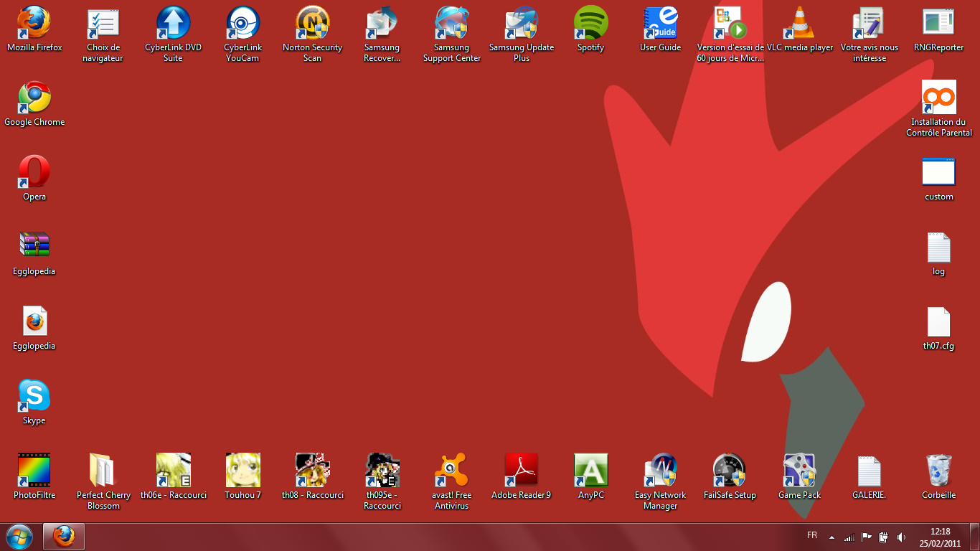Viewport: 980px width, 551px height.
Task: Click the power plug tray icon
Action: [x=883, y=537]
